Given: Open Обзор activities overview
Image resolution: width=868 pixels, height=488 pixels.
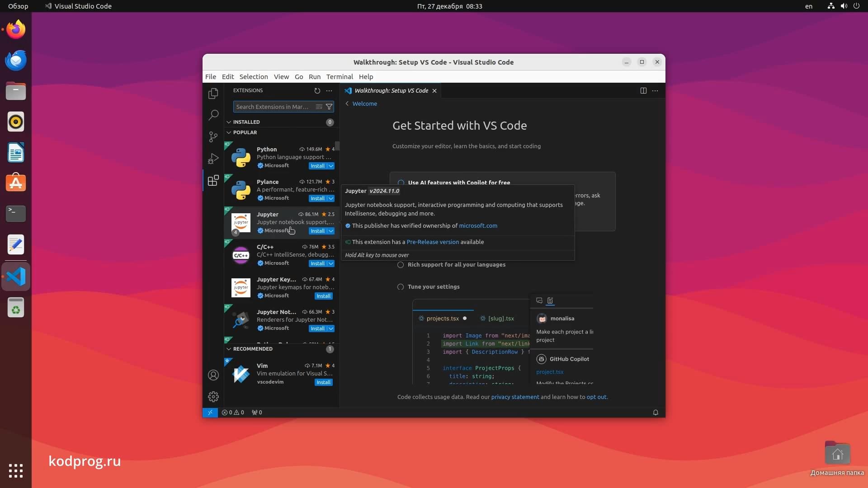Looking at the screenshot, I should coord(18,6).
